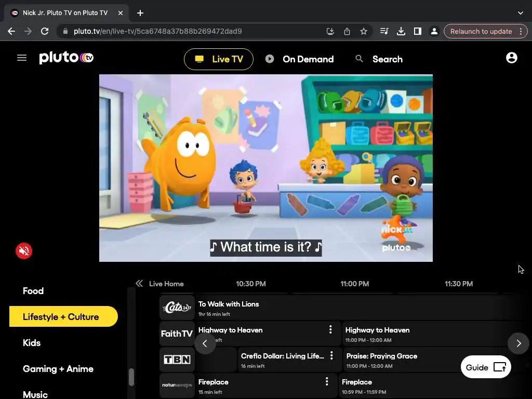This screenshot has height=399, width=532.
Task: Toggle browser side panel icon
Action: coord(417,31)
